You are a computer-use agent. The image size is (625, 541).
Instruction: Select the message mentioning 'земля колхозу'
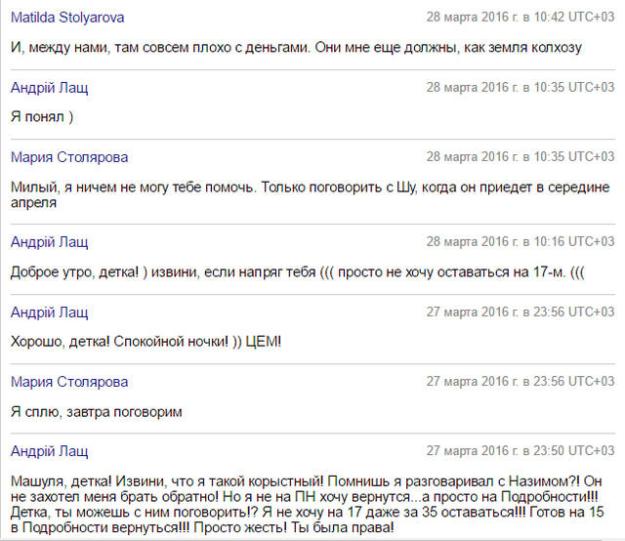click(296, 49)
